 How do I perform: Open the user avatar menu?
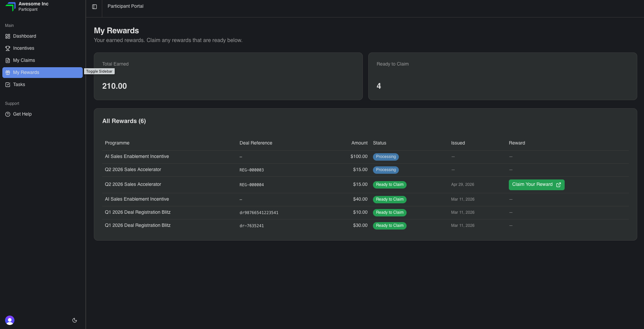point(10,320)
